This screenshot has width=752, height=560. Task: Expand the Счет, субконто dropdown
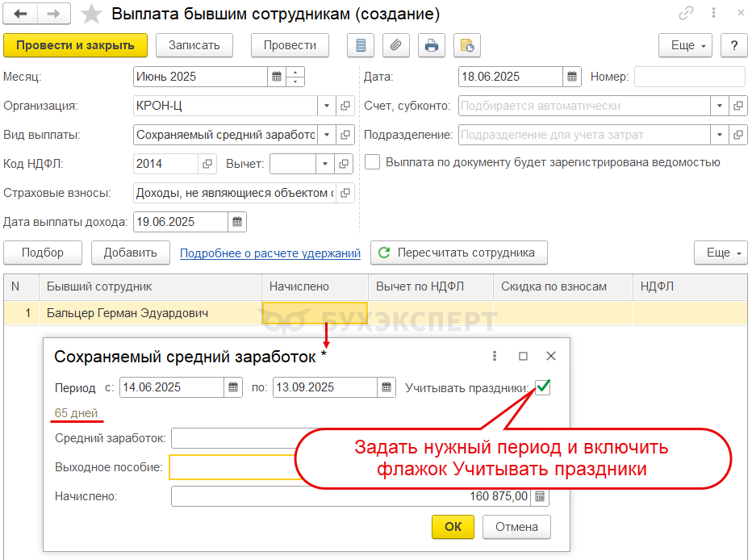tap(720, 106)
